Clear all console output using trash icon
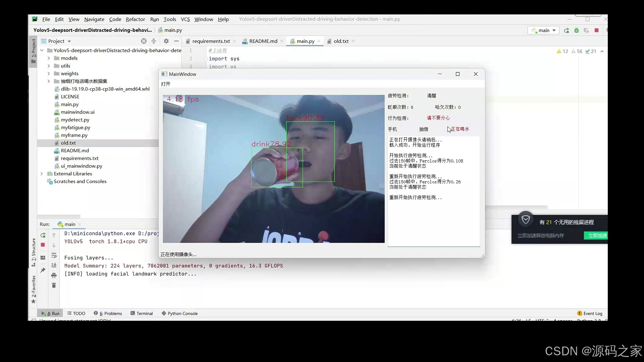644x362 pixels. (54, 285)
